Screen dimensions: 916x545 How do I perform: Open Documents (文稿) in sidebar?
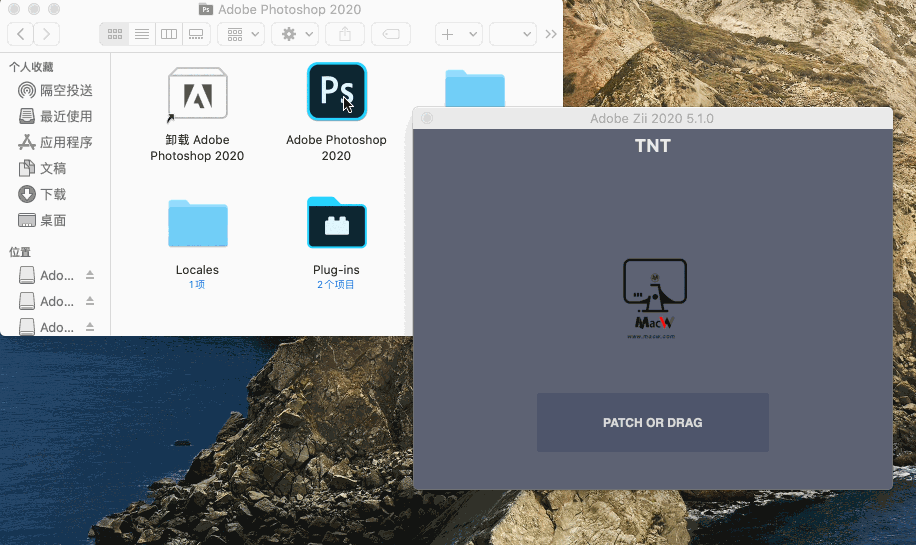coord(42,168)
